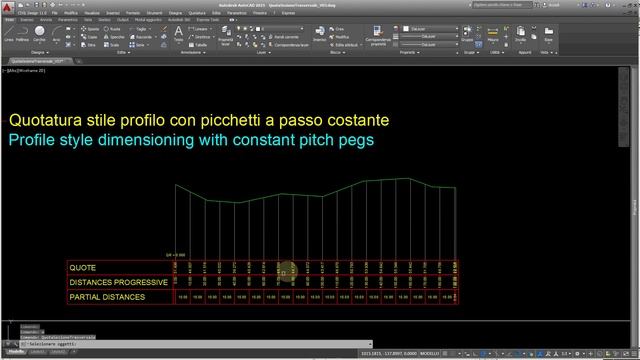The width and height of the screenshot is (640, 360).
Task: Click the Inserisci block tool
Action: (320, 33)
